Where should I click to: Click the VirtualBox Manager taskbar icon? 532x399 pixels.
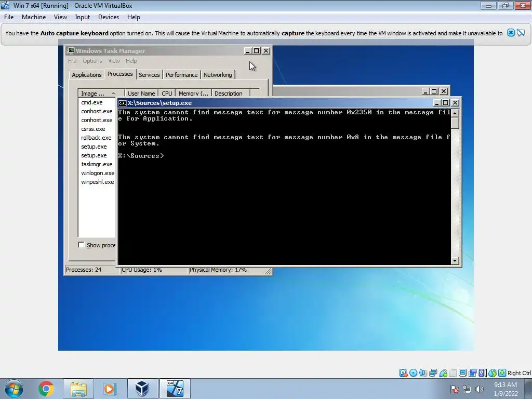click(142, 389)
